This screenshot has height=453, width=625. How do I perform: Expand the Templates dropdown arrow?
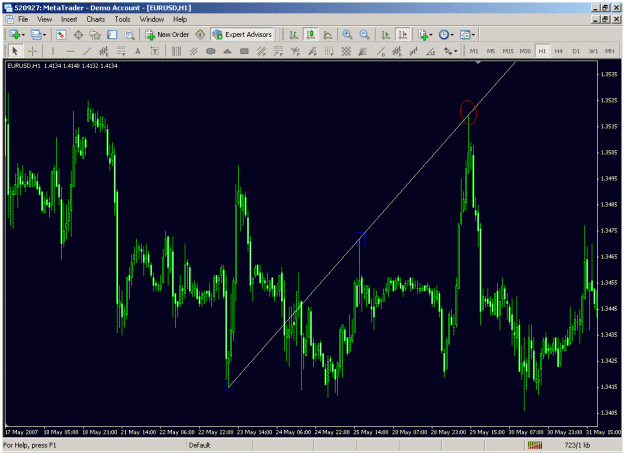point(473,35)
